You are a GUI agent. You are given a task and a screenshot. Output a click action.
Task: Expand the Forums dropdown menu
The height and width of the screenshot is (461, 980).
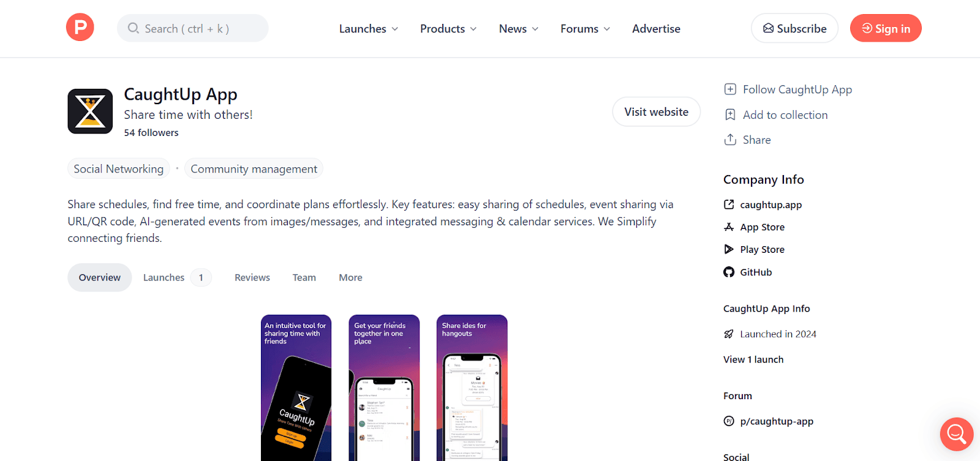586,29
